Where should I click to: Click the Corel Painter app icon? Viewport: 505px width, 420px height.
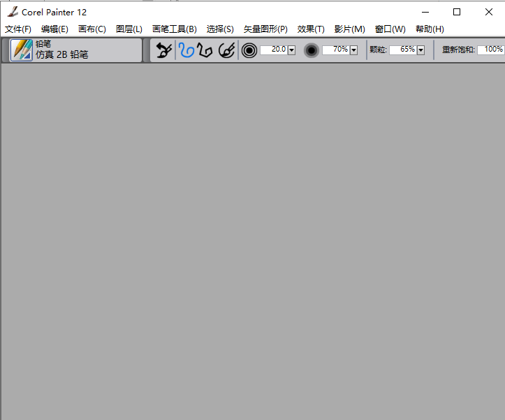tap(12, 12)
